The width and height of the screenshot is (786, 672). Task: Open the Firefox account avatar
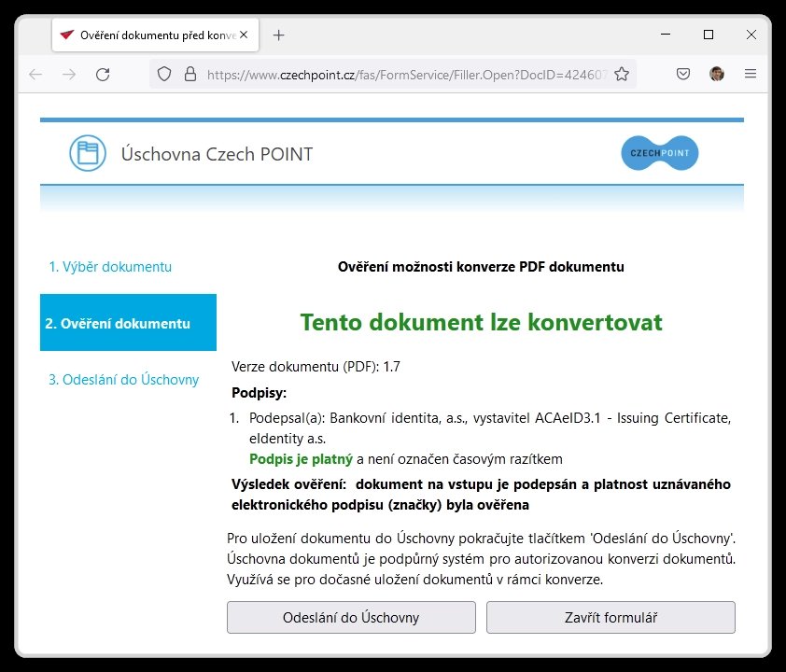click(x=717, y=74)
